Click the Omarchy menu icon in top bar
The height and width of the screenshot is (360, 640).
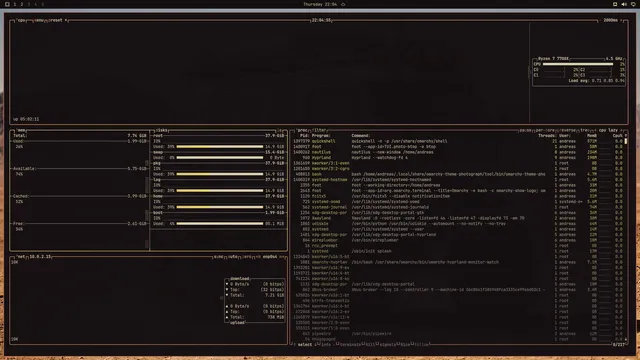coord(7,4)
